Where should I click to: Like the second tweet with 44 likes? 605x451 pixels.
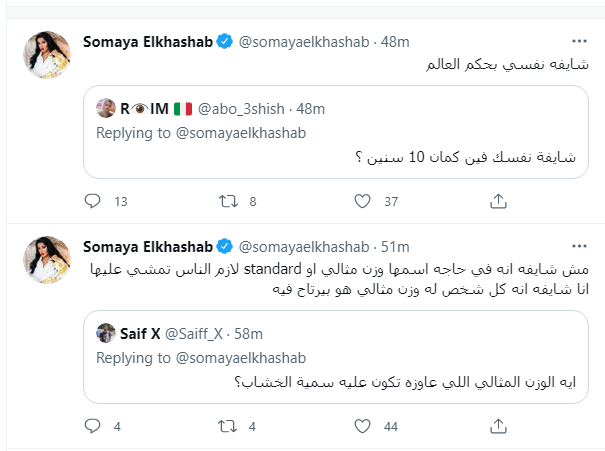pos(364,427)
